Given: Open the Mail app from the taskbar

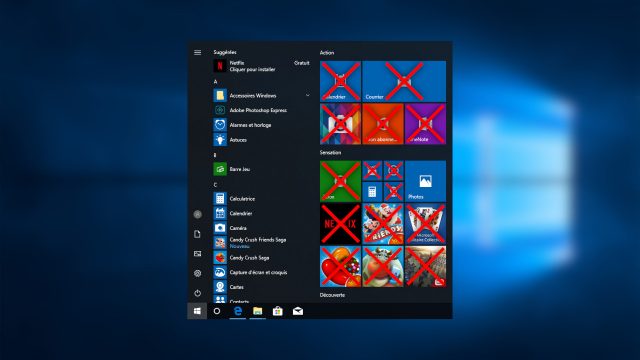Looking at the screenshot, I should click(298, 311).
